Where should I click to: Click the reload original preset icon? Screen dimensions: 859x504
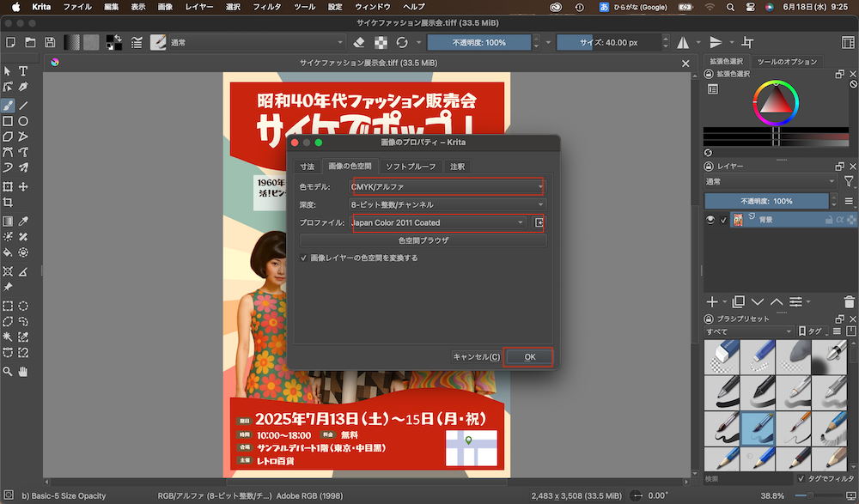[402, 42]
